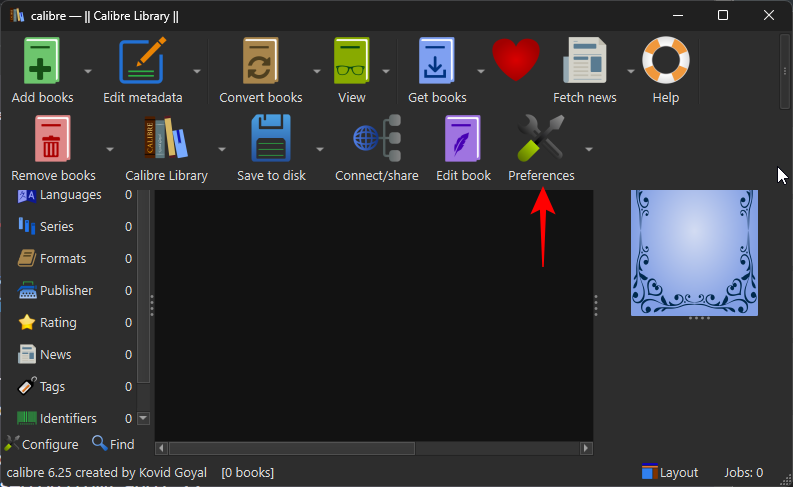Image resolution: width=793 pixels, height=487 pixels.
Task: Select Languages in the Tag browser
Action: click(74, 195)
